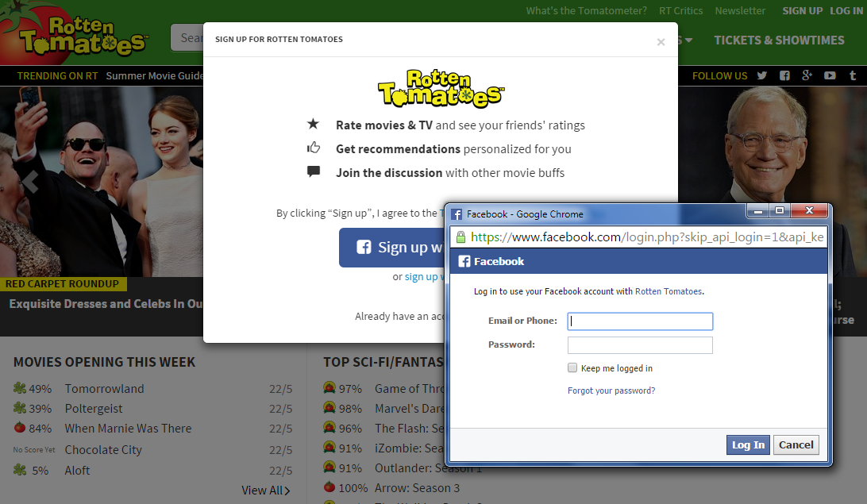Open Arrow: Season 3 link
Viewport: 867px width, 504px height.
coord(417,488)
